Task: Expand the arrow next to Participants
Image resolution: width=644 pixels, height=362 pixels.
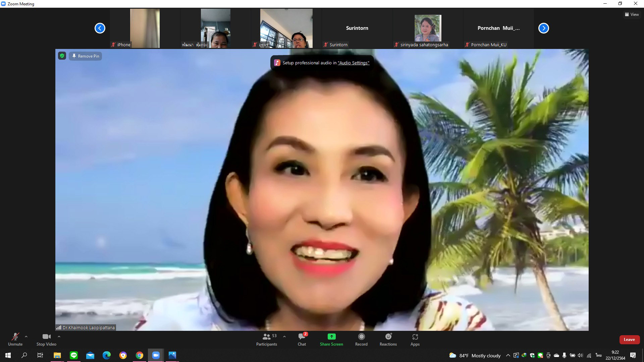Action: tap(284, 337)
